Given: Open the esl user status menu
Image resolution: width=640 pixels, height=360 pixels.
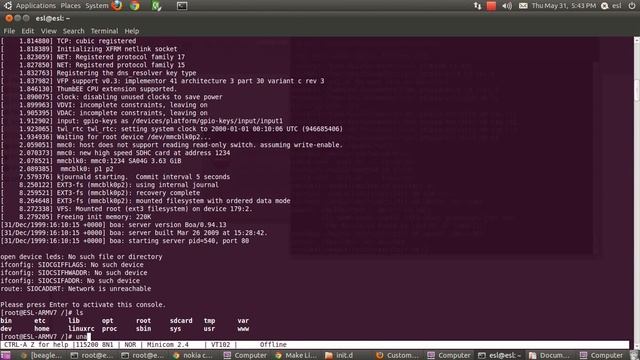Looking at the screenshot, I should click(611, 6).
